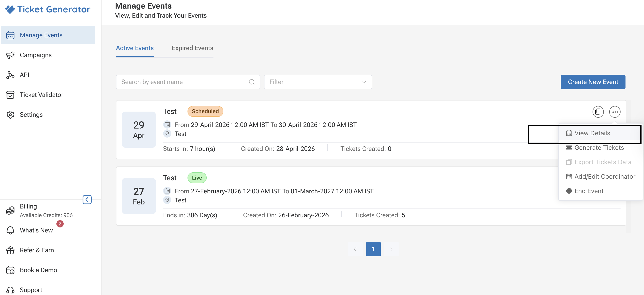Go to previous page of events

tap(355, 249)
